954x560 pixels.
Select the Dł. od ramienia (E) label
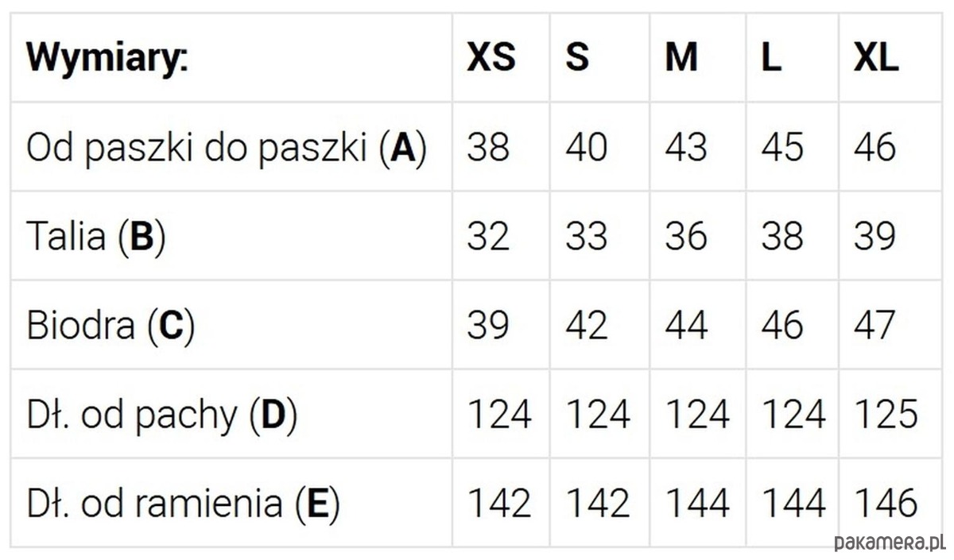183,504
